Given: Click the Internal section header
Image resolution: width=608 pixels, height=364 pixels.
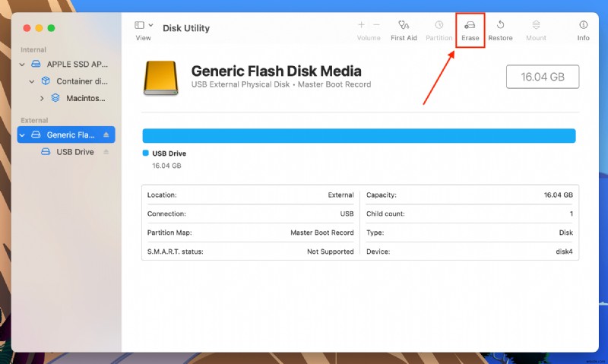Looking at the screenshot, I should 33,49.
